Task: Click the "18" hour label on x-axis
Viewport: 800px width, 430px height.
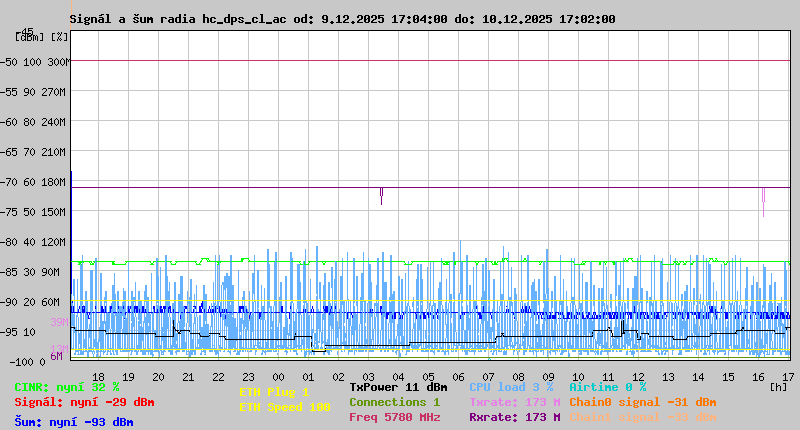Action: click(x=98, y=377)
